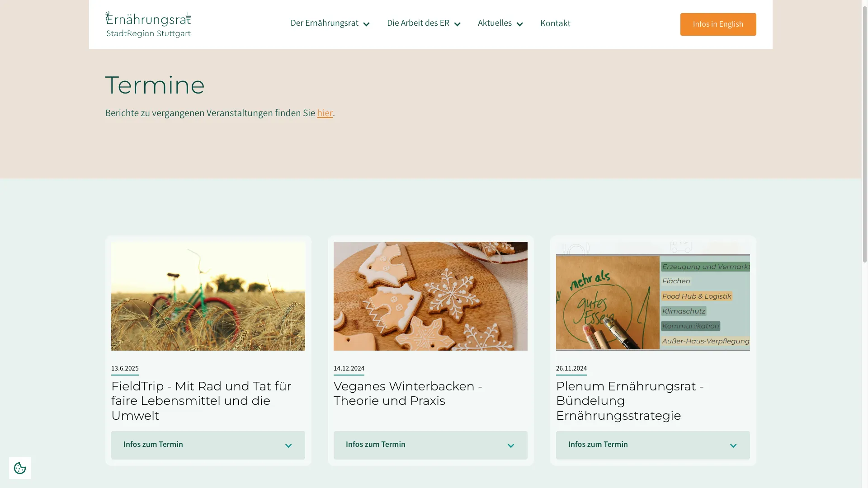
Task: Open the Der Ernährungsrat menu
Action: tap(324, 23)
